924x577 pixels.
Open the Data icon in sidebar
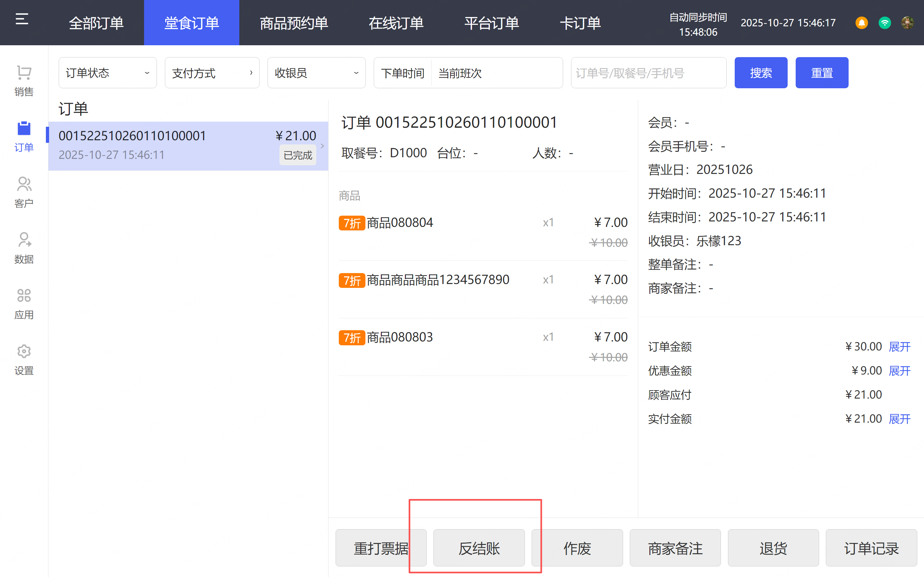[24, 240]
